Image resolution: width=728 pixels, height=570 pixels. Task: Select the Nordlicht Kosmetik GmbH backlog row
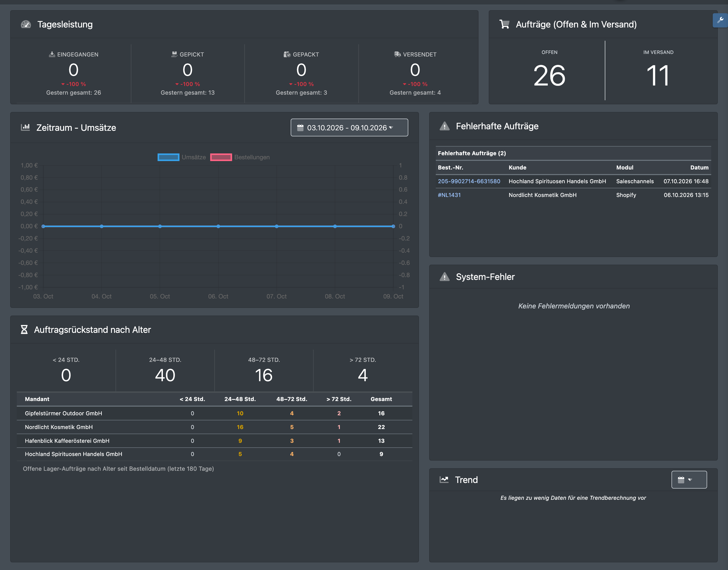tap(214, 427)
